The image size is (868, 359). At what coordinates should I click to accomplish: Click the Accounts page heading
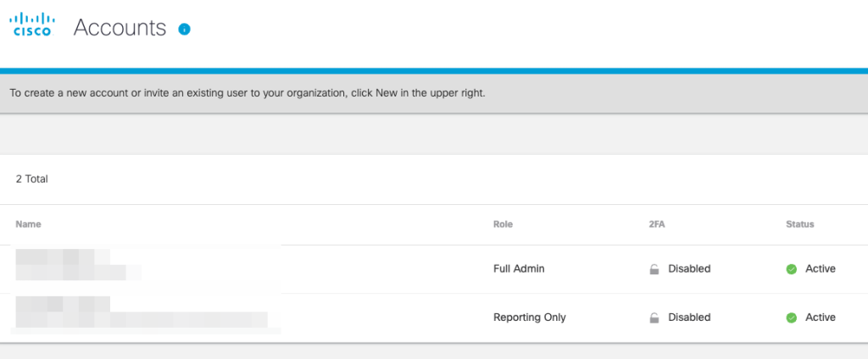[x=120, y=28]
